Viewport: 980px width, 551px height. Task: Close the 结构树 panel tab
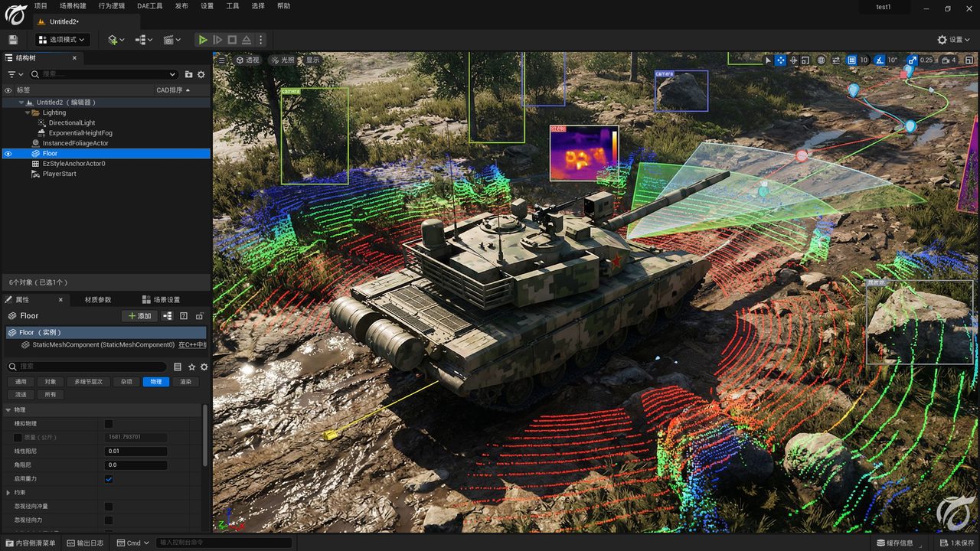coord(74,58)
